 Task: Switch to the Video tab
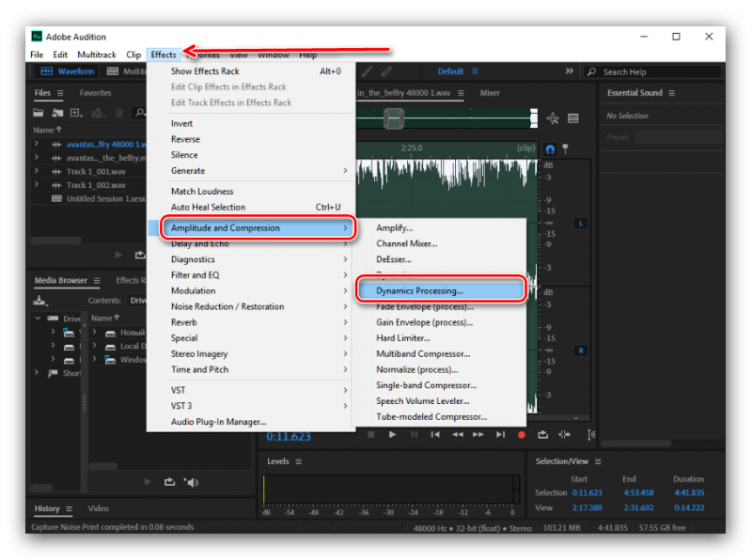tap(99, 508)
